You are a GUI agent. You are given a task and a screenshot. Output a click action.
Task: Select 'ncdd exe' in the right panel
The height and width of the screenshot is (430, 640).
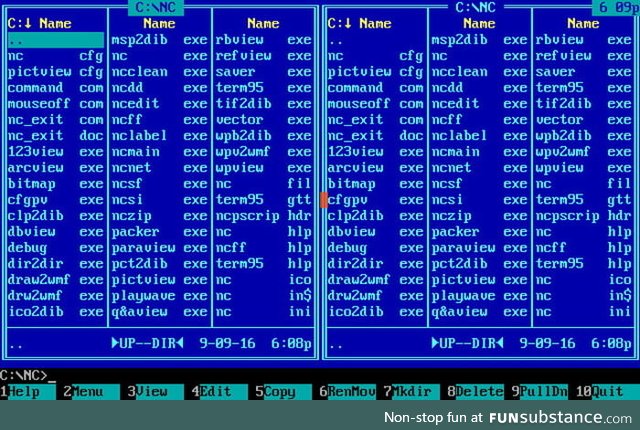(480, 88)
